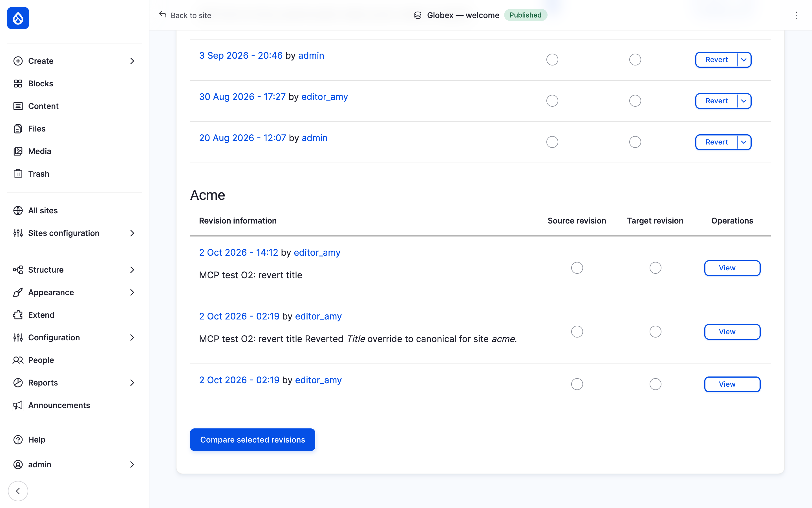The image size is (812, 508).
Task: Expand the Create submenu chevron
Action: click(x=132, y=61)
